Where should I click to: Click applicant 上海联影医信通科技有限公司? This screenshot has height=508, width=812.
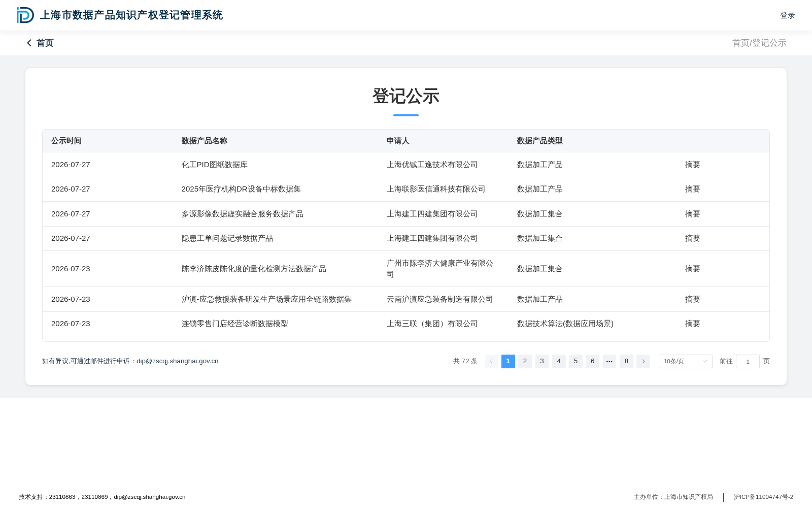436,189
